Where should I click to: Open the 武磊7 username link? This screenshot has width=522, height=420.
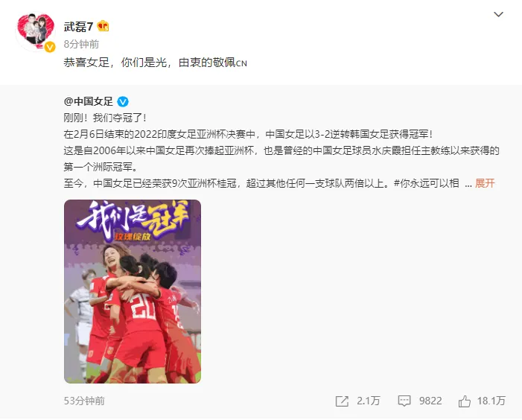click(x=78, y=26)
